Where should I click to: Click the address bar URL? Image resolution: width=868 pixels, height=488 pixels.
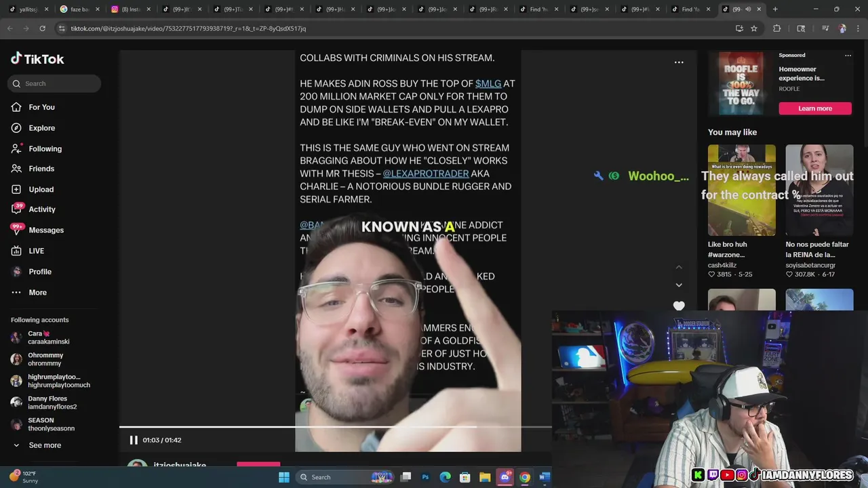[189, 28]
